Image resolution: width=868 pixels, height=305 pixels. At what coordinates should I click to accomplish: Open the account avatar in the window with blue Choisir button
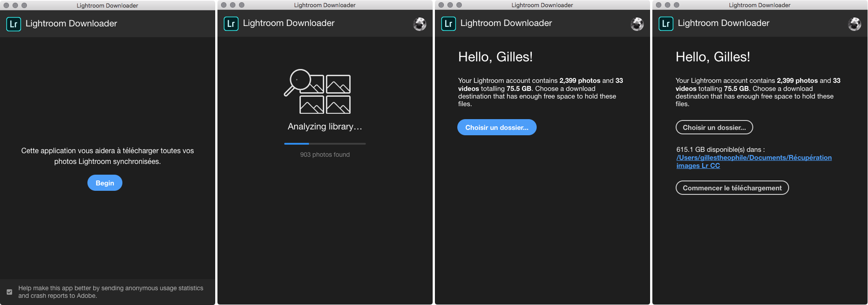pos(637,24)
